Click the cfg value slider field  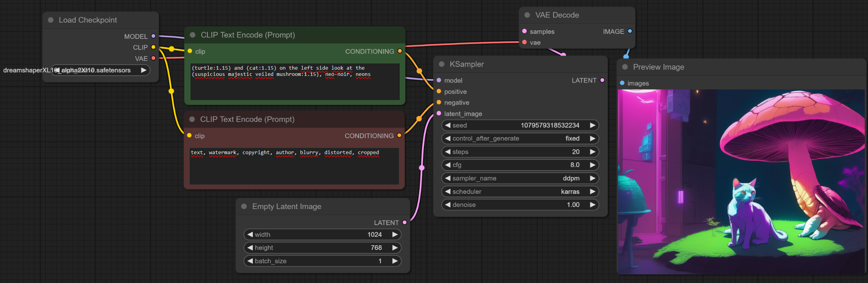pos(520,165)
